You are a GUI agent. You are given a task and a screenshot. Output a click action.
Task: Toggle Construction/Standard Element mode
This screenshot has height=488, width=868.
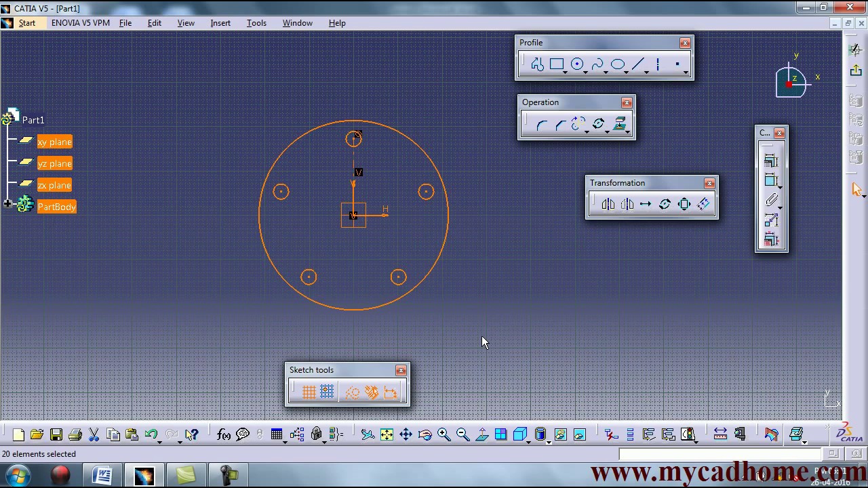click(352, 392)
